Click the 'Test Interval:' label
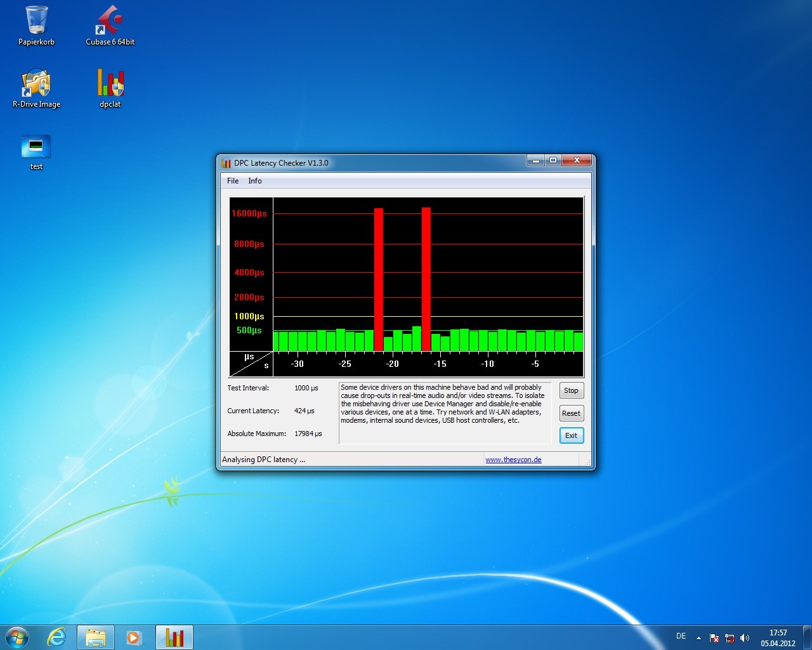The height and width of the screenshot is (650, 812). [x=248, y=388]
